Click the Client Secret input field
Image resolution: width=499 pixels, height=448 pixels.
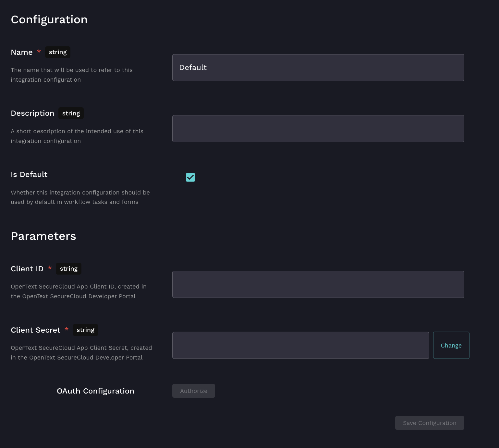(300, 345)
